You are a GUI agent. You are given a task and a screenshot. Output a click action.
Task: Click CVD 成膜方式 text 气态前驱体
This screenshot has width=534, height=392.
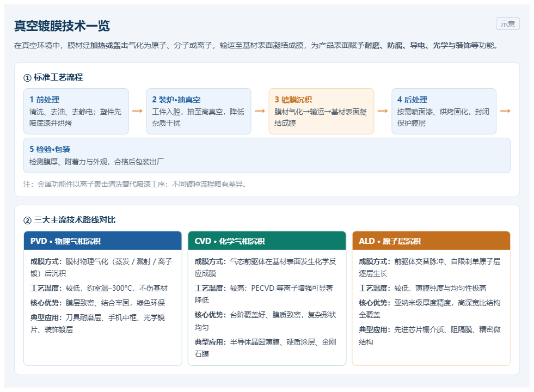[265, 267]
